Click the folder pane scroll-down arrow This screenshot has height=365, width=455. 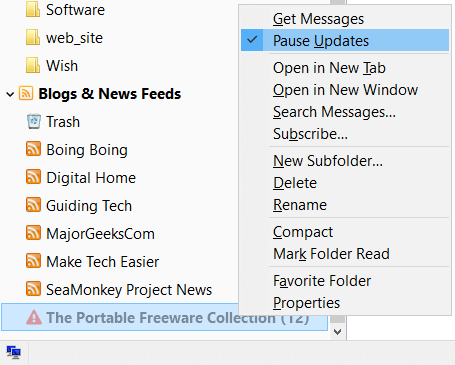(x=337, y=332)
